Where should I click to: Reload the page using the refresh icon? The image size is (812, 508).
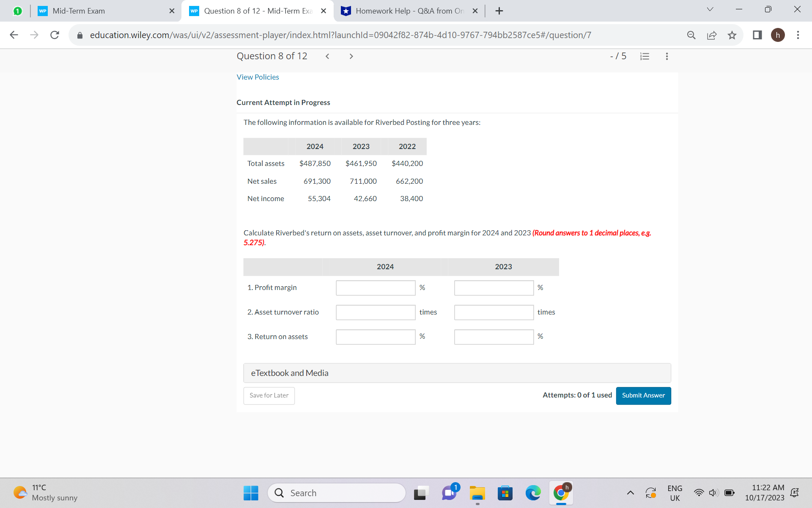click(x=55, y=35)
